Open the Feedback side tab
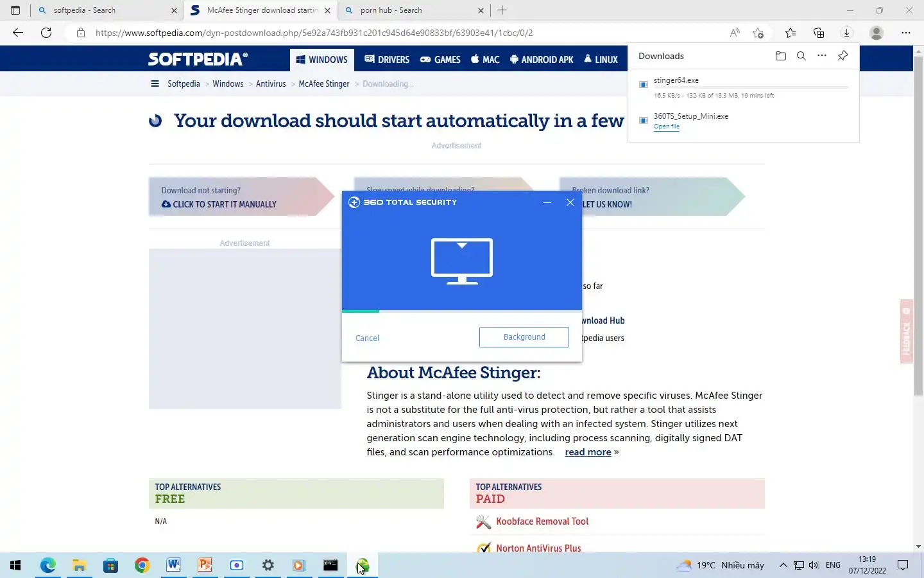The height and width of the screenshot is (578, 924). tap(906, 331)
